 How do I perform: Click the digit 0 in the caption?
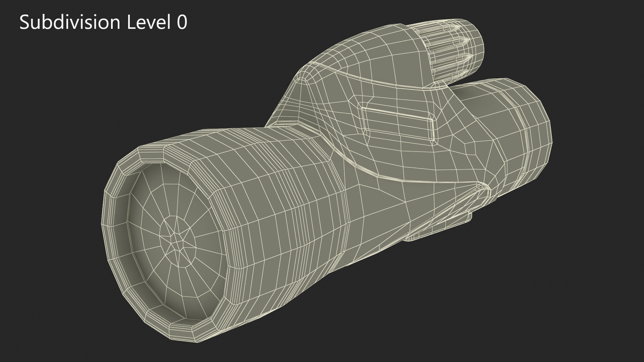point(182,23)
